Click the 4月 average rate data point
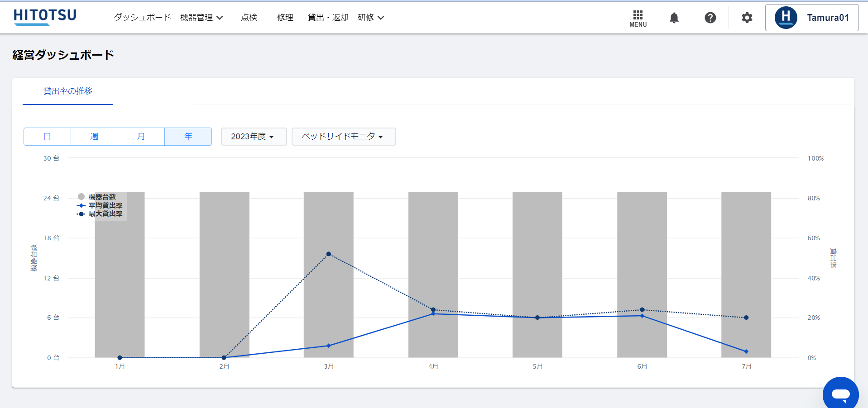Screen dimensions: 868x408 [433, 313]
